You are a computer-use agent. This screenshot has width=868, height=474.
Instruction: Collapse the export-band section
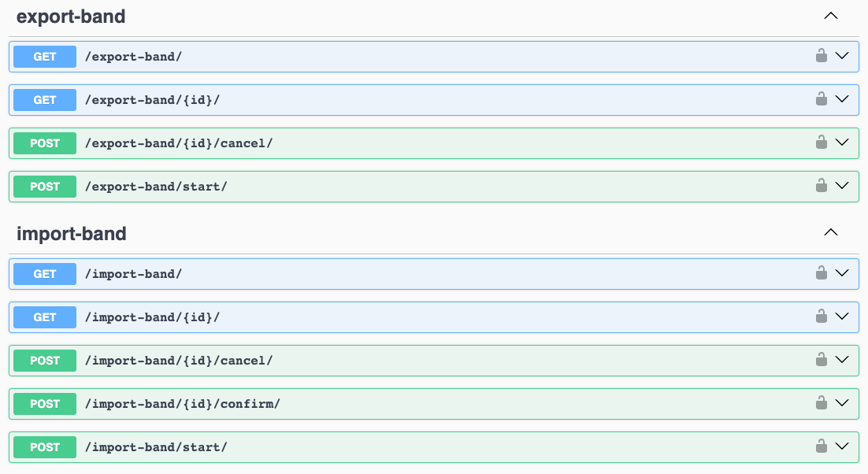coord(830,15)
